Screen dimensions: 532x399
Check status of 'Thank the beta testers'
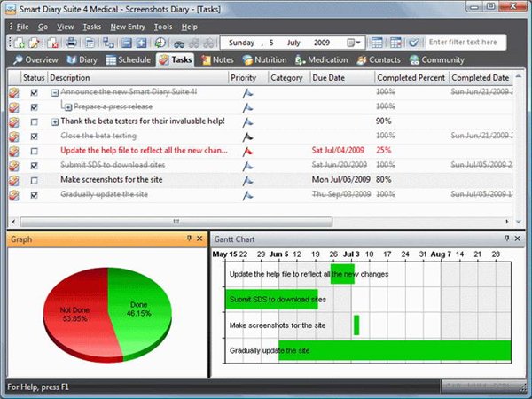[x=34, y=121]
